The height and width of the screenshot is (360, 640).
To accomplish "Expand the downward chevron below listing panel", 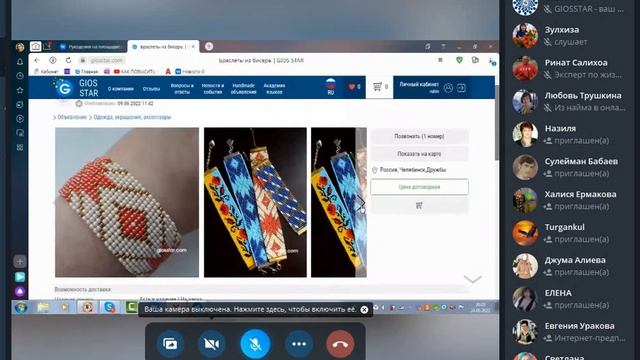I will point(473,279).
